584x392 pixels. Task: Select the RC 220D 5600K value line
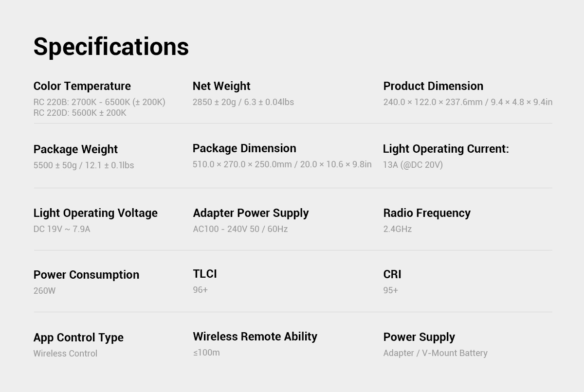pyautogui.click(x=80, y=113)
